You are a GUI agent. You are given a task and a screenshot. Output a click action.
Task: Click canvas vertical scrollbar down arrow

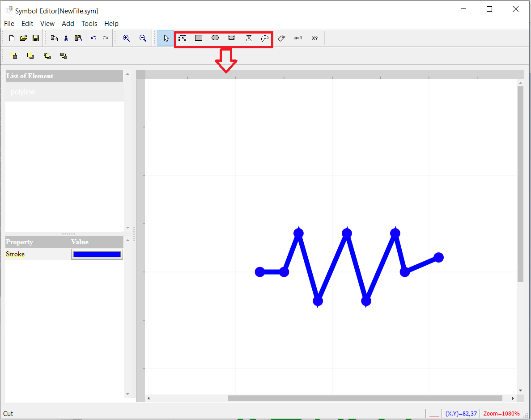(521, 390)
